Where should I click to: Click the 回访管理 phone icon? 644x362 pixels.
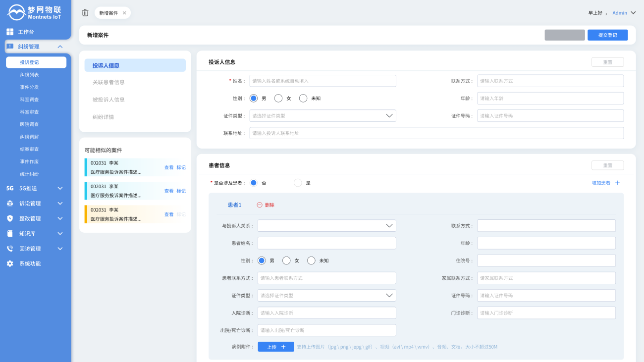10,249
